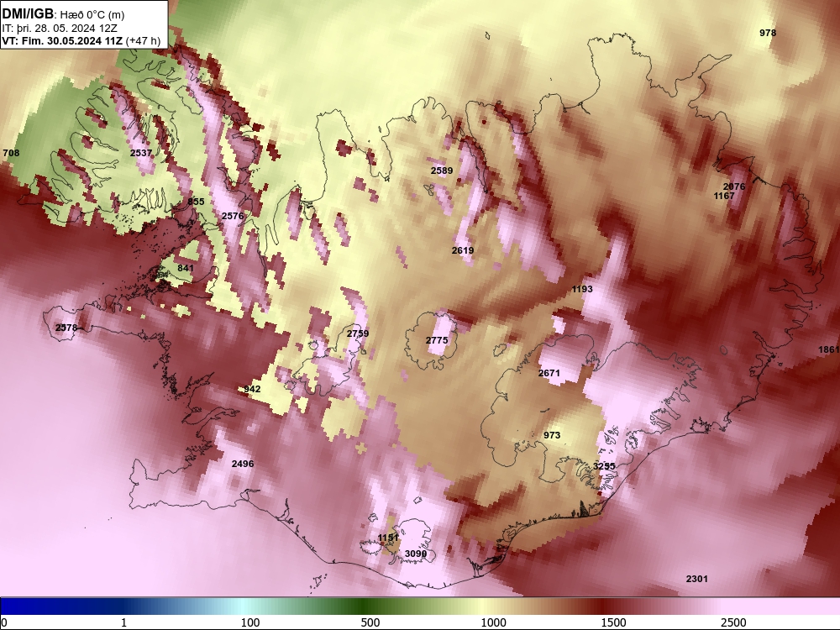Select the 3255 height label
The height and width of the screenshot is (630, 840).
tap(604, 466)
